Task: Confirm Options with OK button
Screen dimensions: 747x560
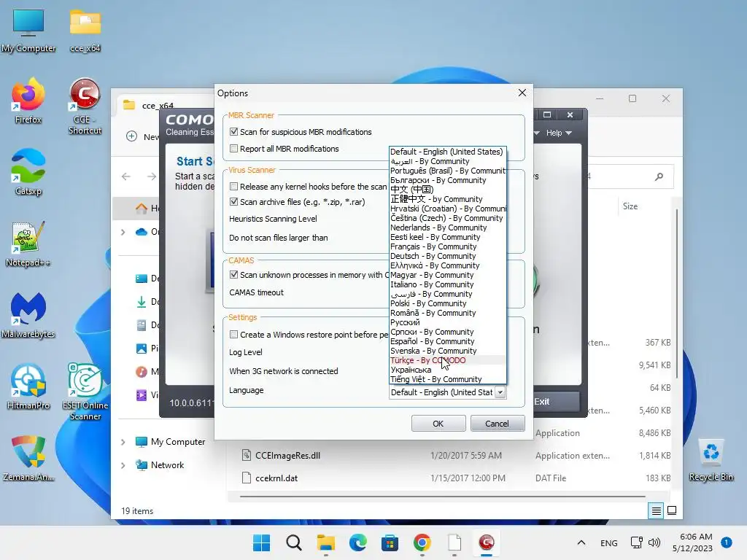Action: (438, 424)
